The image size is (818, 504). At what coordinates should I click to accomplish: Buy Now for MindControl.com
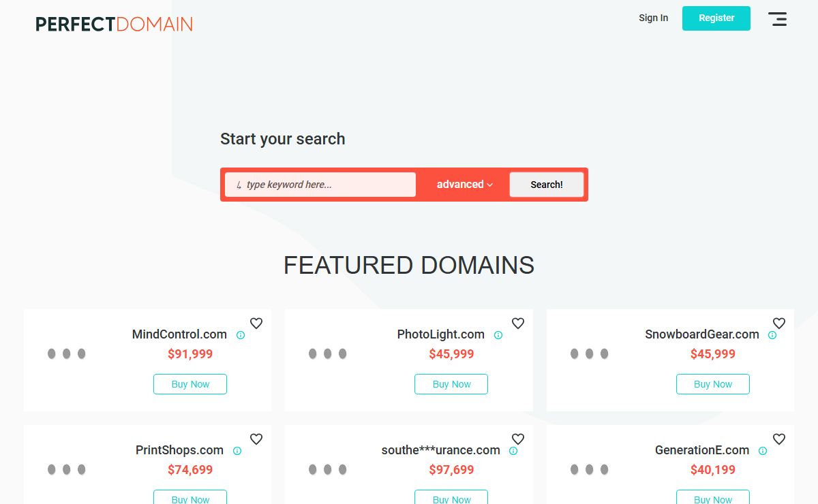190,384
